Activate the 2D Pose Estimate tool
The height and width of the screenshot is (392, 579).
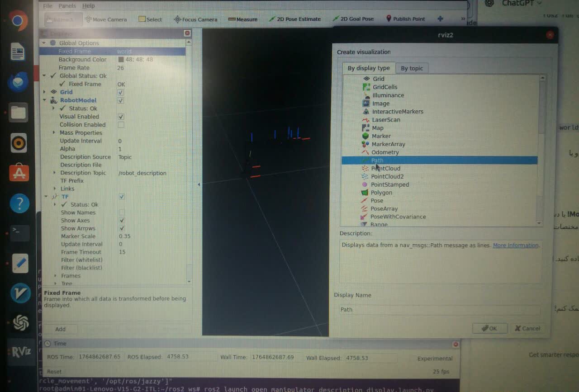[x=295, y=19]
